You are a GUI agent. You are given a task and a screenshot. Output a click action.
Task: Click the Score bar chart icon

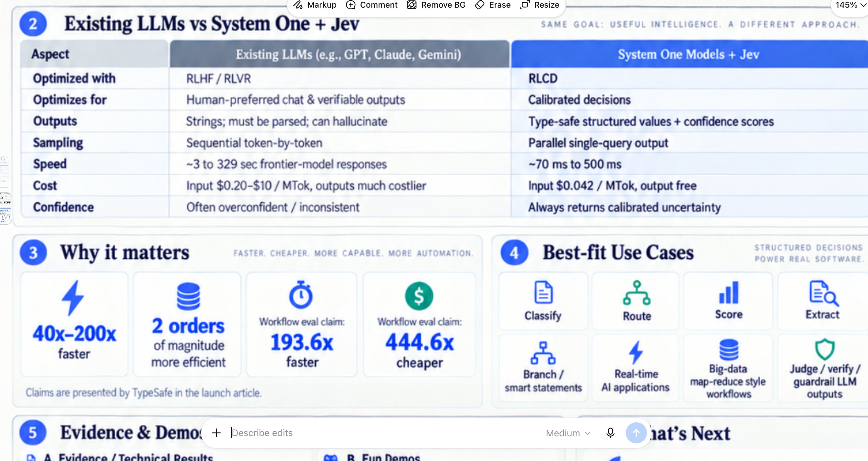coord(728,292)
